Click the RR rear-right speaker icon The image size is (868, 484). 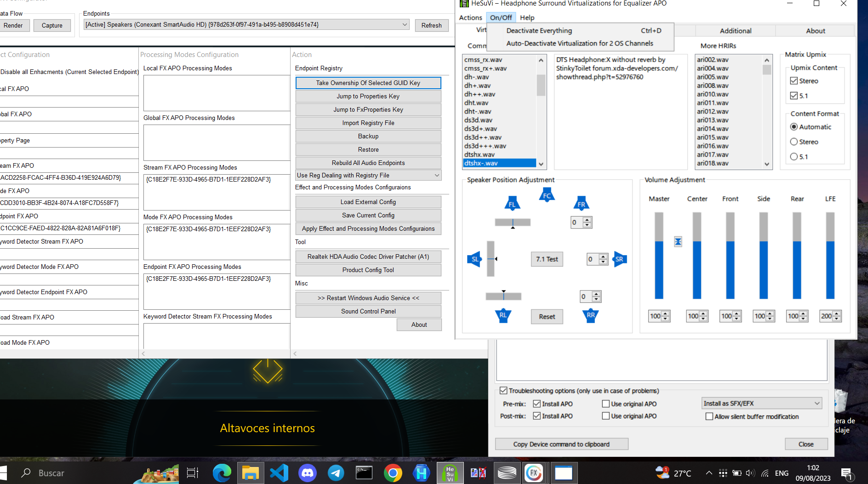coord(591,315)
